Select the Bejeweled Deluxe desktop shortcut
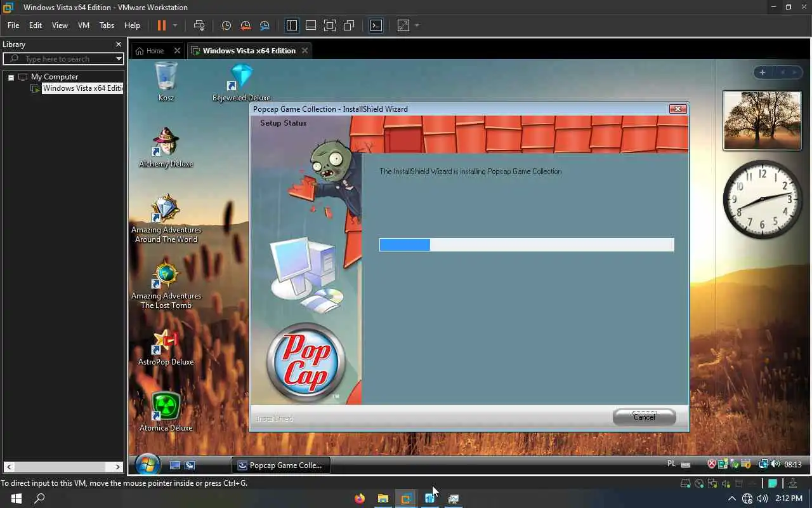Image resolution: width=812 pixels, height=508 pixels. (241, 83)
